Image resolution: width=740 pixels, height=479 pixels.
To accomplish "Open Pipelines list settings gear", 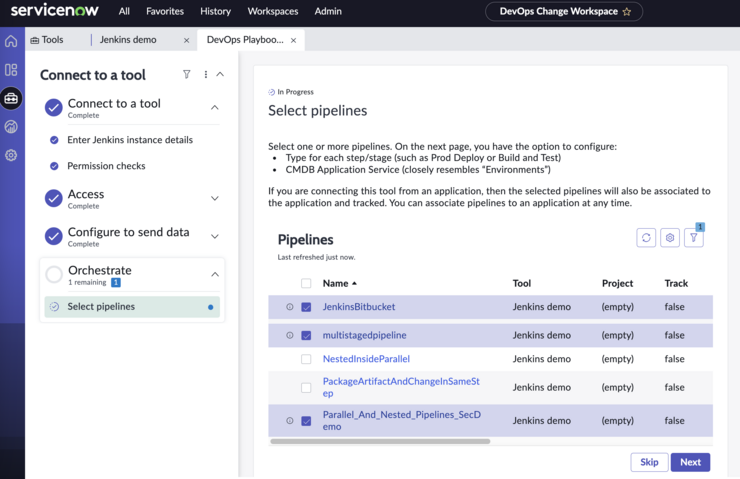I will pyautogui.click(x=670, y=237).
